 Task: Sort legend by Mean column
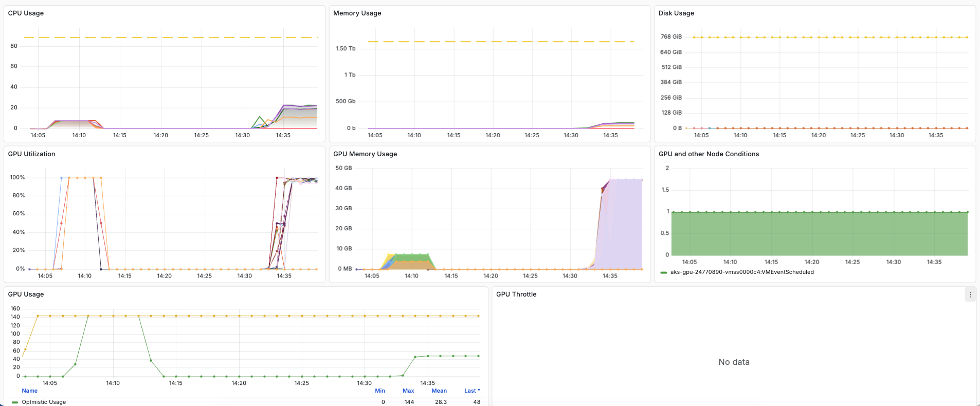439,391
